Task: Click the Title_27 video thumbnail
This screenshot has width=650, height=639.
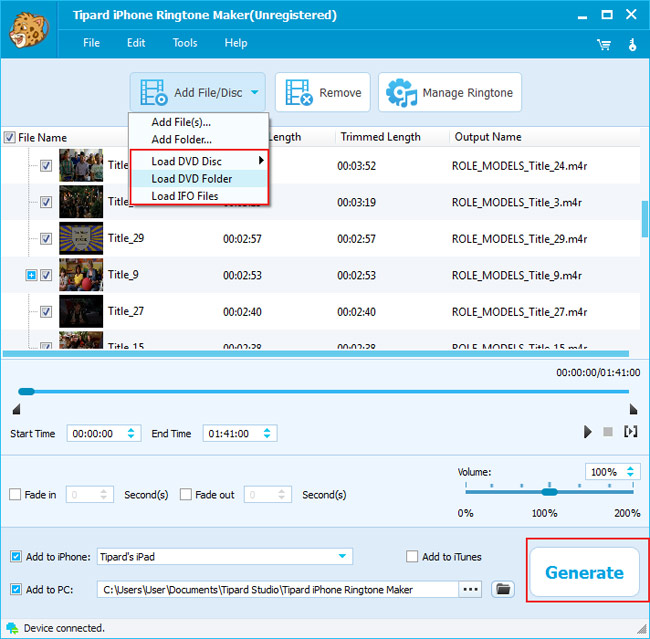Action: click(x=81, y=311)
